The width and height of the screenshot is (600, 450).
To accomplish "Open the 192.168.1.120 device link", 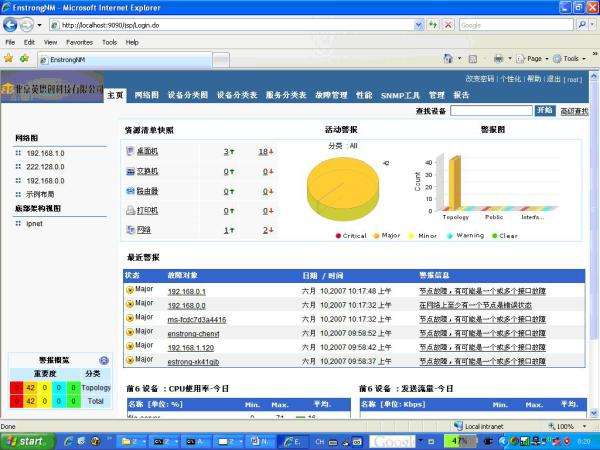I will pyautogui.click(x=191, y=348).
